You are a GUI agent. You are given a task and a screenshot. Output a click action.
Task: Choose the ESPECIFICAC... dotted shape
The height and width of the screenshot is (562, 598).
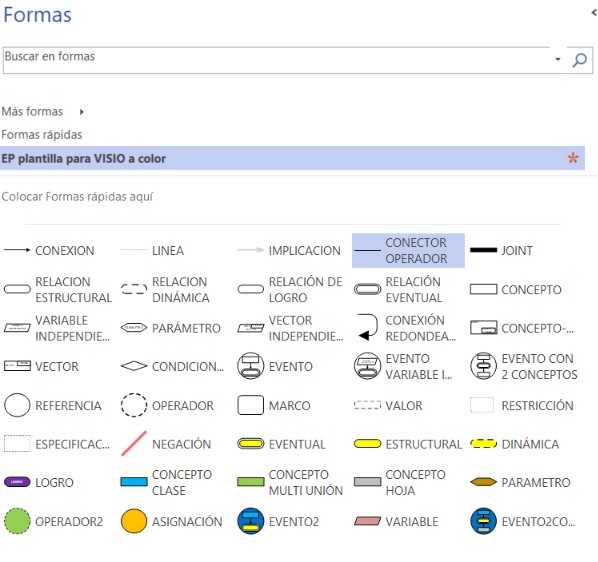point(57,444)
